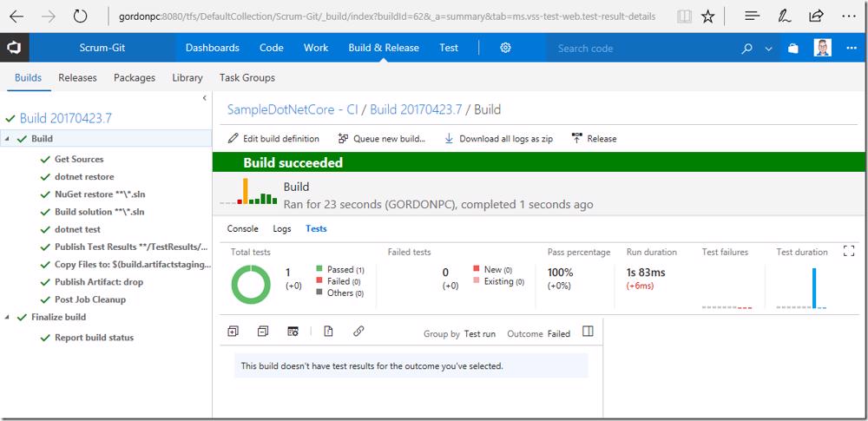Click the link icon in tests toolbar
The image size is (868, 421).
tap(358, 332)
